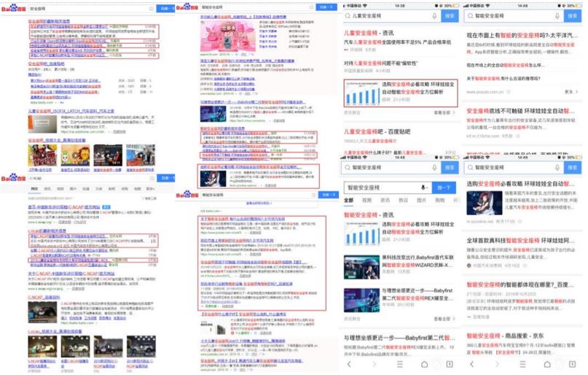
Task: Tap the 智能安全座椅 - 商品搜索 - 京东 result
Action: click(x=505, y=336)
